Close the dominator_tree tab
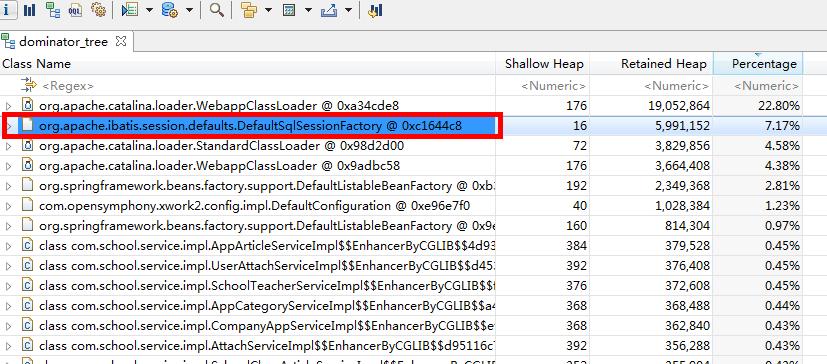This screenshot has height=364, width=827. (x=121, y=41)
